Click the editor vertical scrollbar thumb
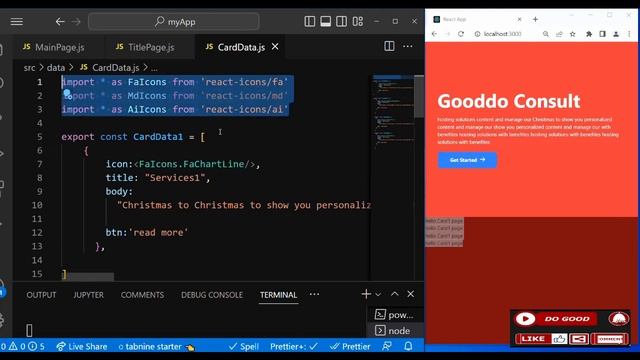This screenshot has width=640, height=360. (419, 96)
